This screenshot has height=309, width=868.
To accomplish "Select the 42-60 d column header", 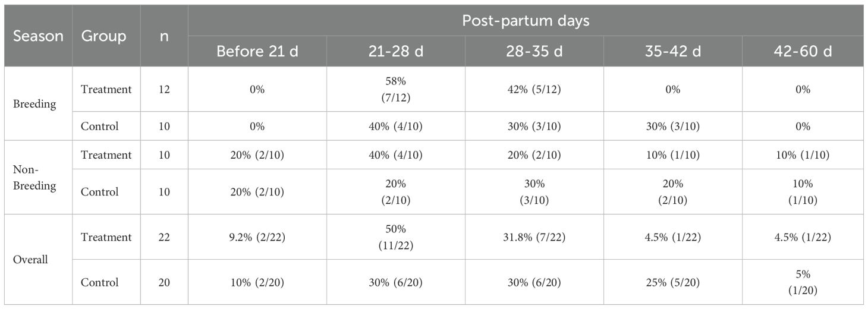I will (x=812, y=51).
